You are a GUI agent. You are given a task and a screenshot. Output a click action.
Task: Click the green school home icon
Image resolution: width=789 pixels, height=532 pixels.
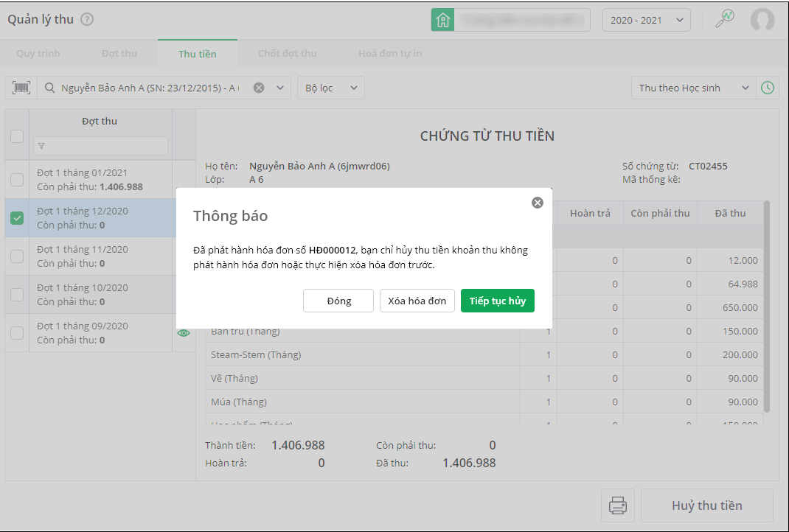click(442, 20)
